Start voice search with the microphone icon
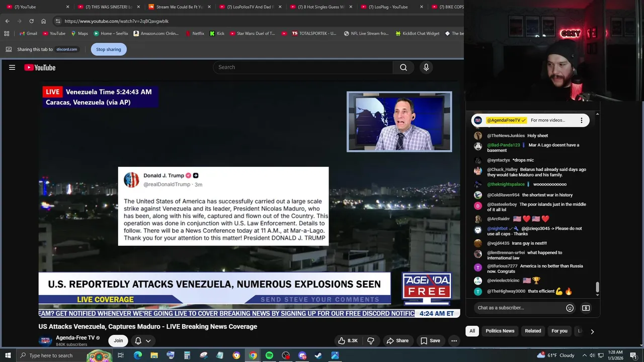Screen dimensions: 644x362 coord(426,67)
